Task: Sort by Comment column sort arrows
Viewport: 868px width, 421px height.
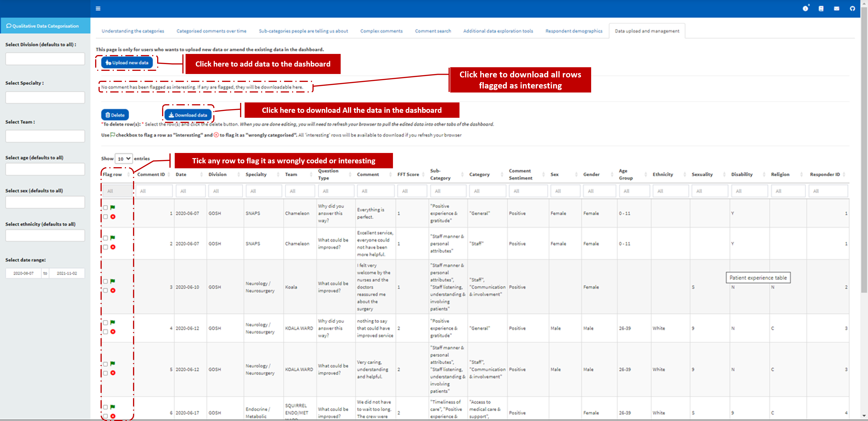Action: pos(390,175)
